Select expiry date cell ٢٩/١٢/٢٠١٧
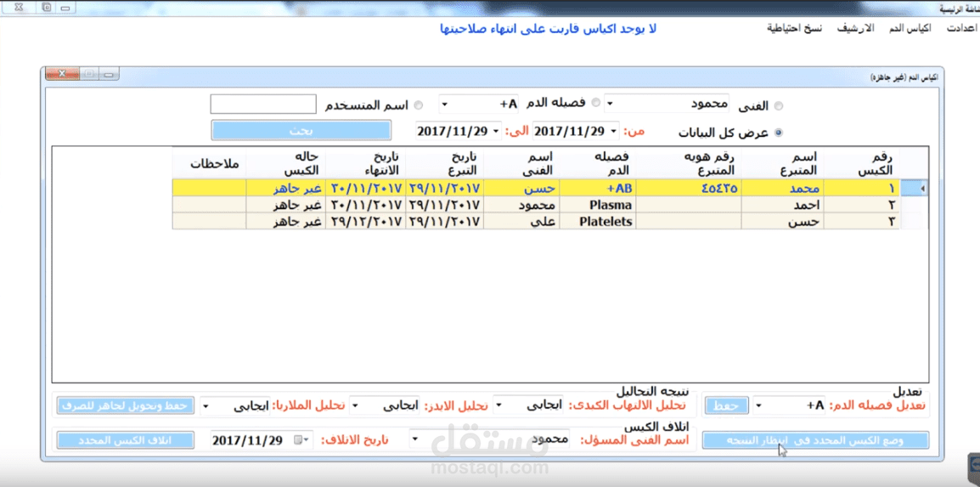 pos(365,221)
